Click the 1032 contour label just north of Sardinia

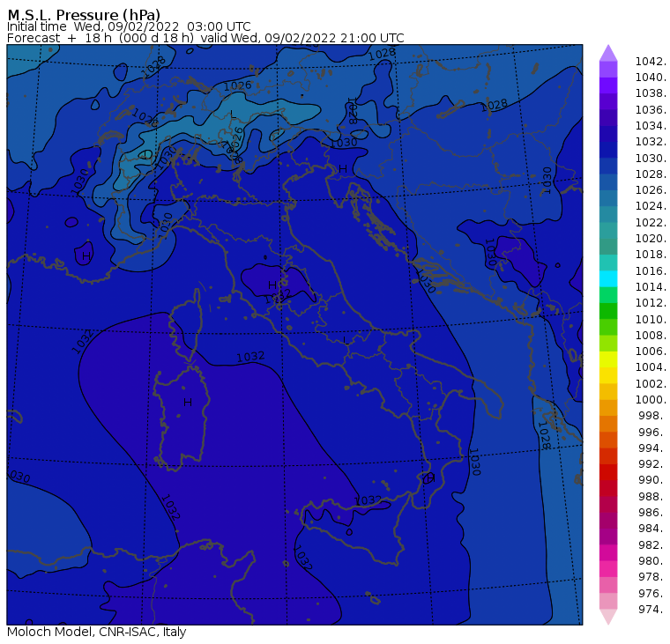(x=250, y=357)
